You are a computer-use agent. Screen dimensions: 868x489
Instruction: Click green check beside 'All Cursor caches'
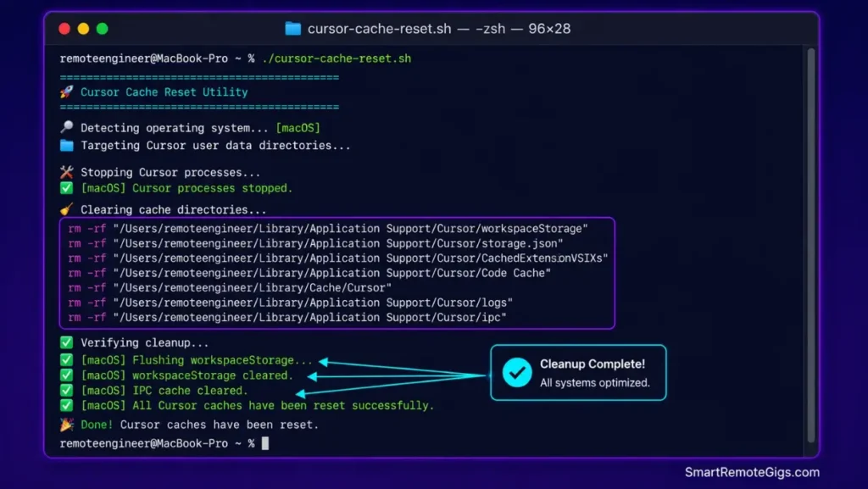coord(66,405)
